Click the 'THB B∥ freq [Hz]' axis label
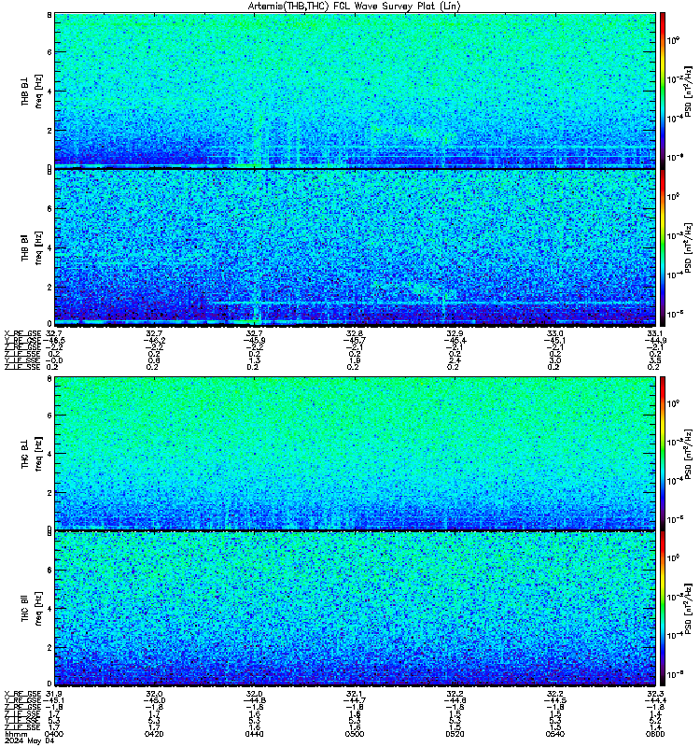This screenshot has width=700, height=747. coord(32,247)
